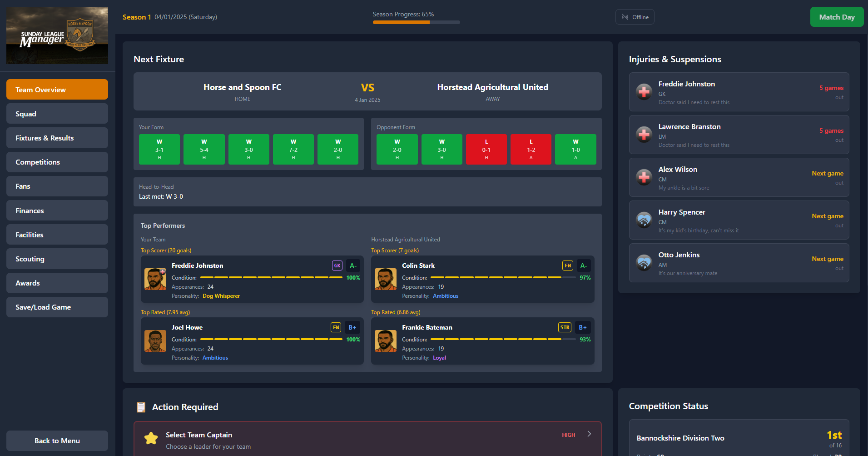This screenshot has width=868, height=456.
Task: Click the Last met: W 3-0 text
Action: pyautogui.click(x=161, y=196)
